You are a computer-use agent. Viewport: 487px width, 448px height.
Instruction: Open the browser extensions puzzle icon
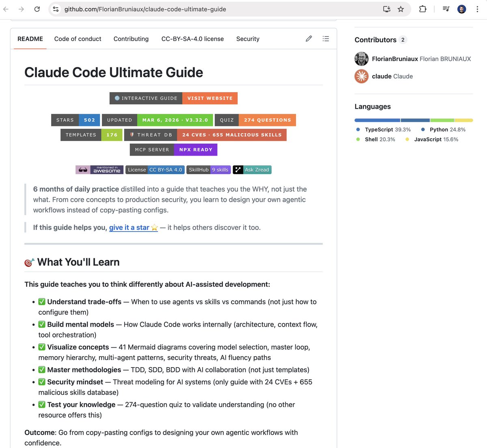point(422,9)
